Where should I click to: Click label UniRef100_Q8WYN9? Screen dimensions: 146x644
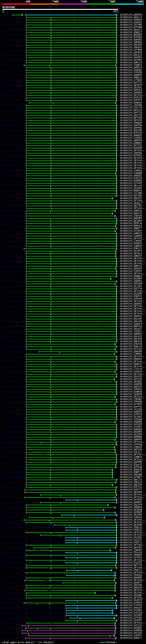(131, 352)
